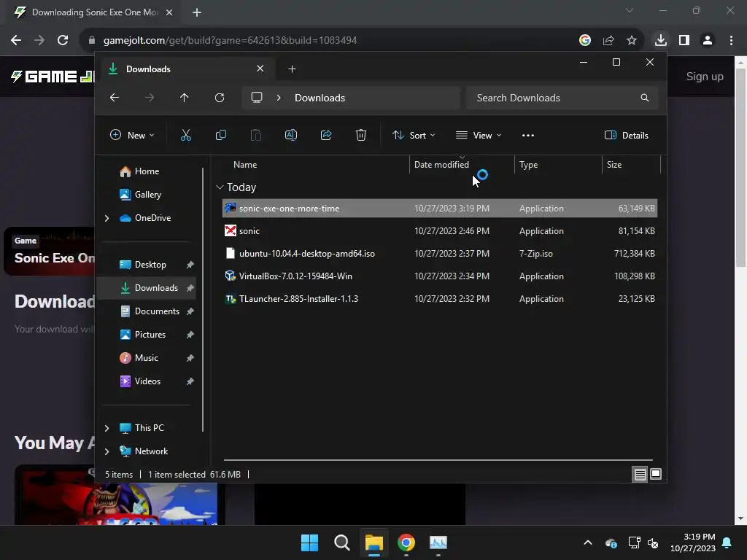This screenshot has width=747, height=560.
Task: Click the PC icon in the address bar
Action: (x=257, y=98)
